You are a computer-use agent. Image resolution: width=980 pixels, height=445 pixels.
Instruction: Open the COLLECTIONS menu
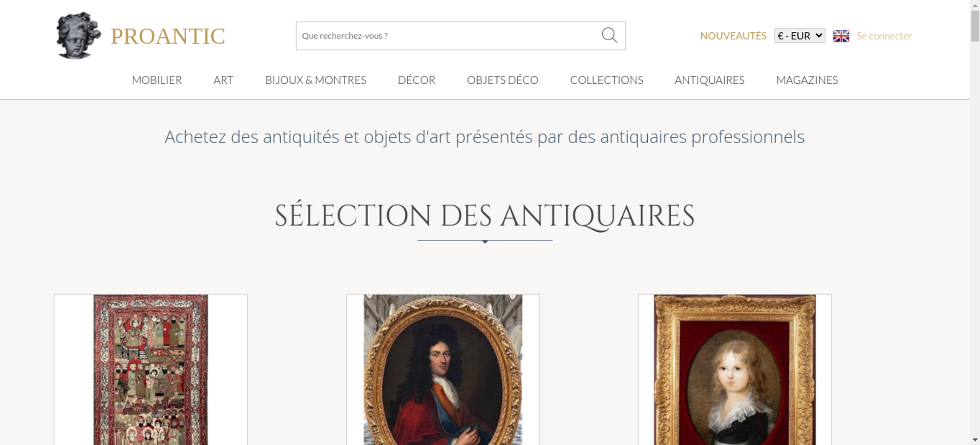[x=607, y=80]
